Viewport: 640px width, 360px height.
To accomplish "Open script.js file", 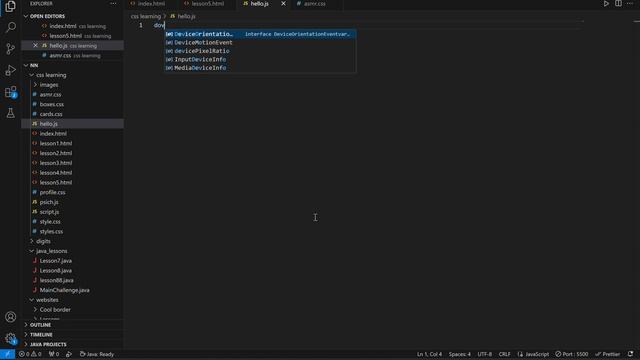I will pyautogui.click(x=49, y=212).
